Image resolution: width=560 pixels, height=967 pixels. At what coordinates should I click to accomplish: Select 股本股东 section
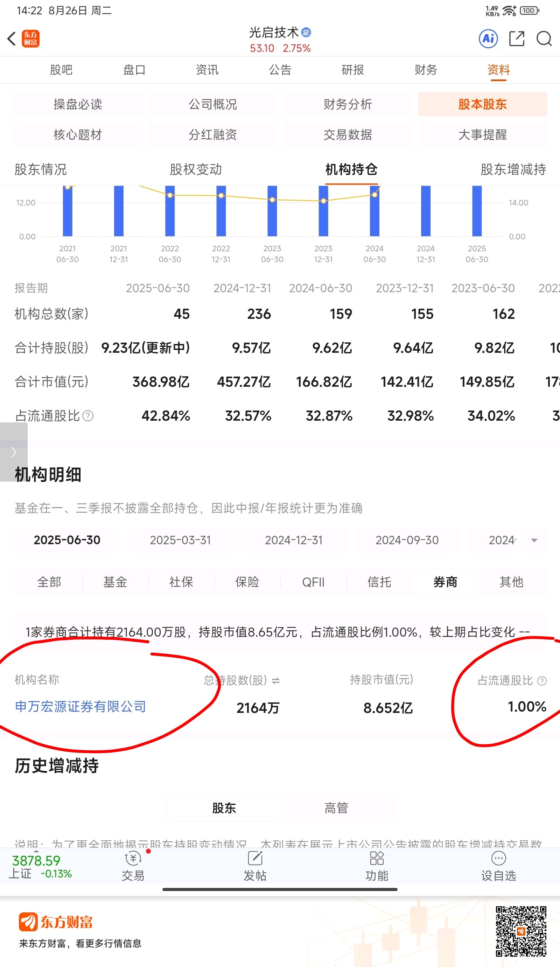coord(482,104)
